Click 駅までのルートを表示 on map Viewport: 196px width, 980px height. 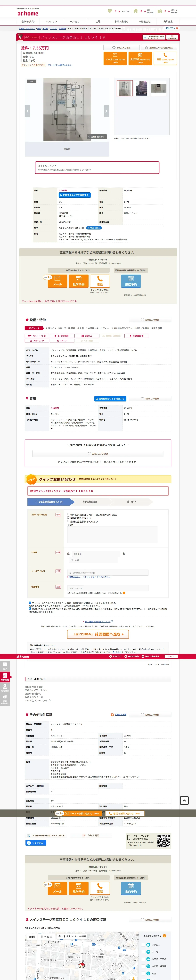[x=72, y=936]
